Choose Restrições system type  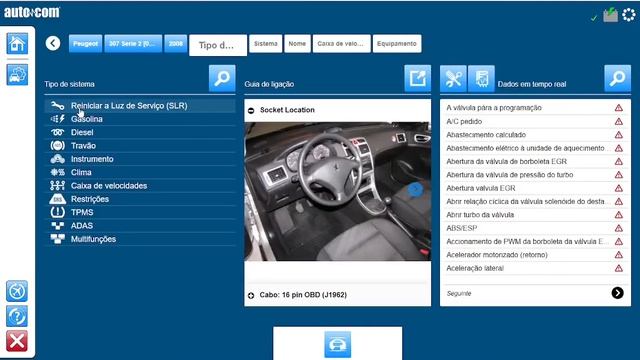pos(140,199)
